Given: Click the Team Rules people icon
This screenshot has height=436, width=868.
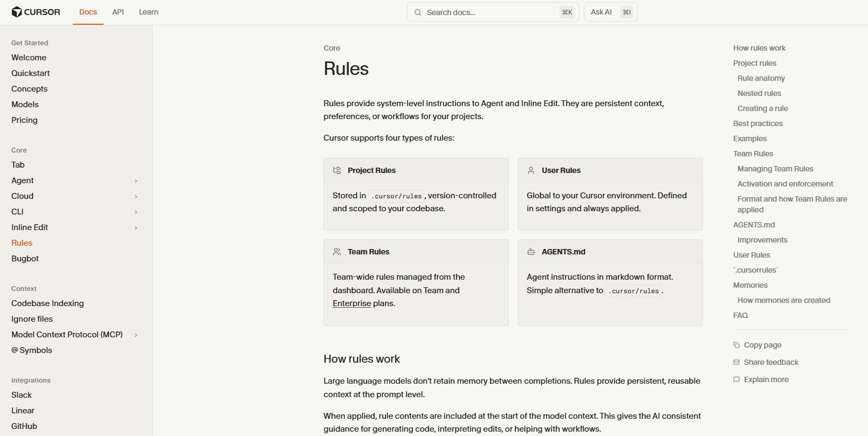Looking at the screenshot, I should tap(337, 252).
